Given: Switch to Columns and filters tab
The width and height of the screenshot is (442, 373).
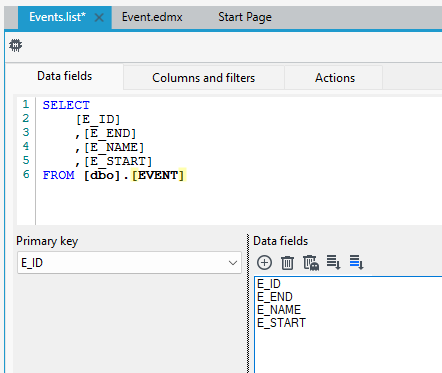Looking at the screenshot, I should pyautogui.click(x=204, y=78).
